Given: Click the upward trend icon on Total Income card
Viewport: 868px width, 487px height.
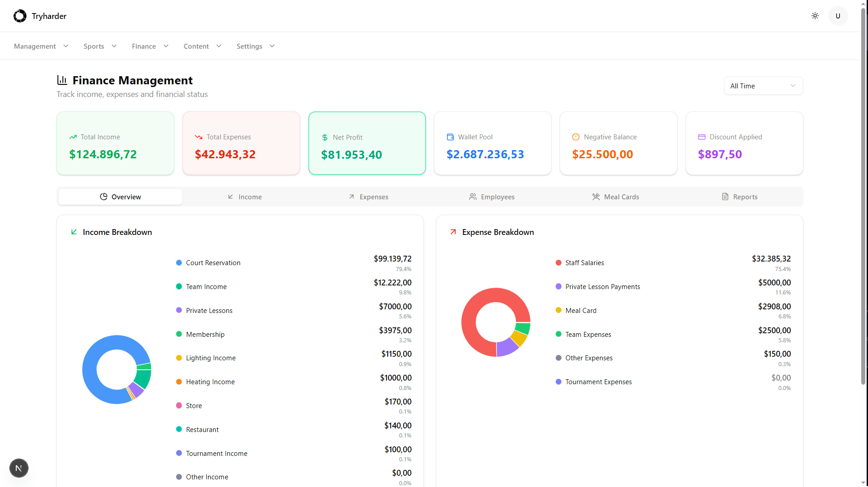Looking at the screenshot, I should (73, 137).
